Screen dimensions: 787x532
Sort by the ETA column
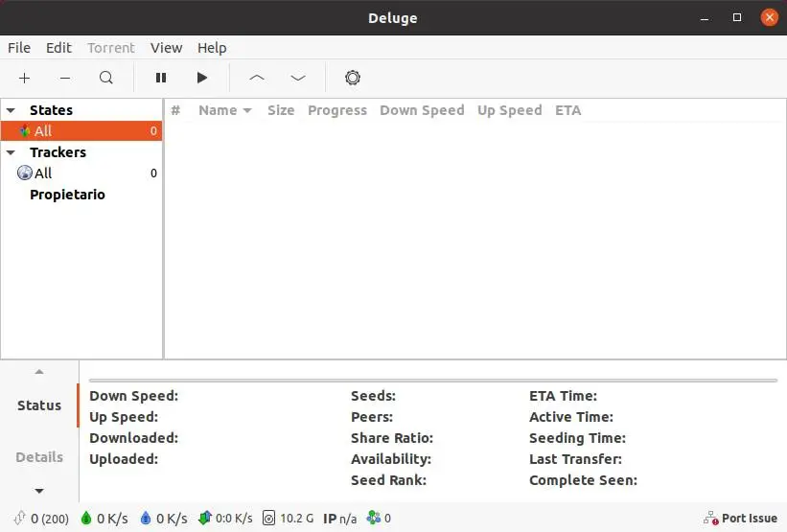(x=568, y=110)
